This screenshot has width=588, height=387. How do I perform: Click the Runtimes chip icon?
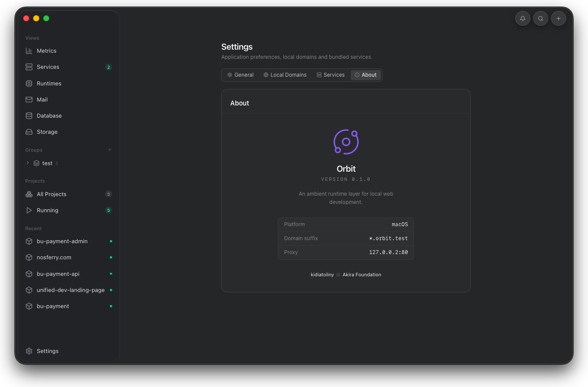click(x=29, y=83)
